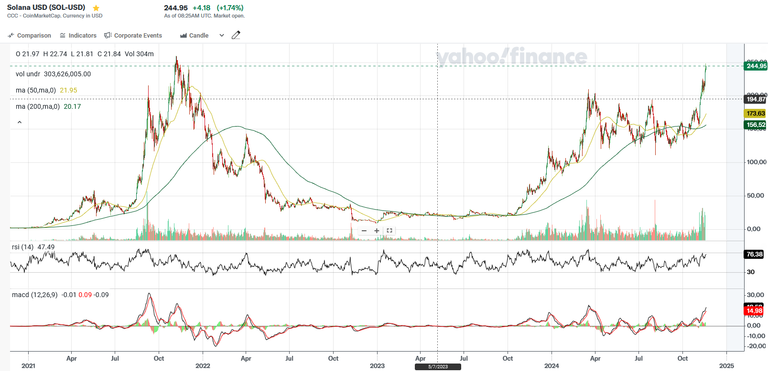Viewport: 768px width, 371px height.
Task: Click the Vol 304m readout
Action: pos(138,54)
